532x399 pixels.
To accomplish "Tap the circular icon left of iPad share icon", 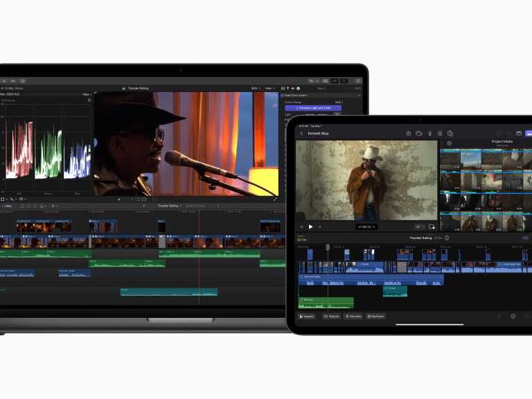I will (x=440, y=133).
